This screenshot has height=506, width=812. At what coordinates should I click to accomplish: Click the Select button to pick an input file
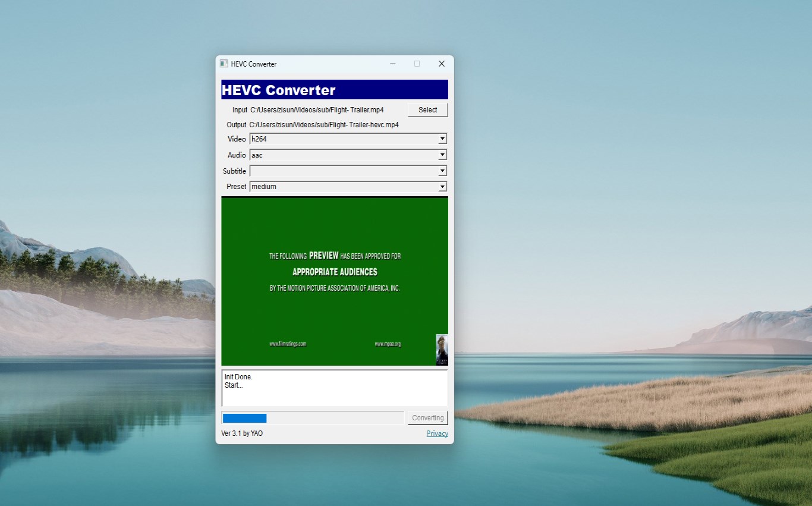tap(427, 109)
